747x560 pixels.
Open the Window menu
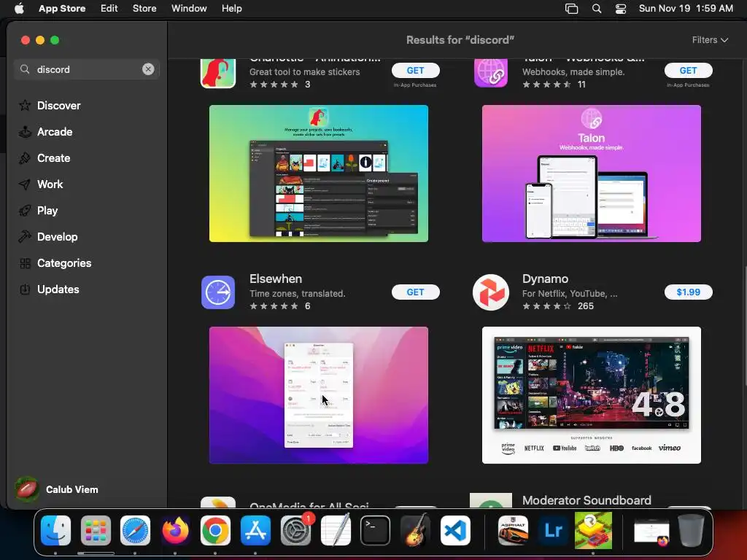(x=189, y=9)
